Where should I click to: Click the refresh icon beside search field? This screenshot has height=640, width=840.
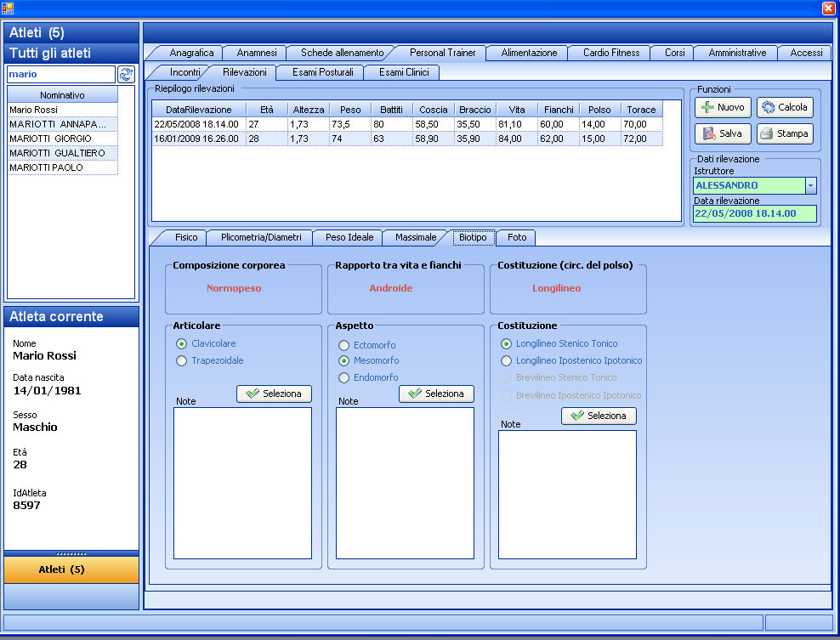(x=126, y=75)
